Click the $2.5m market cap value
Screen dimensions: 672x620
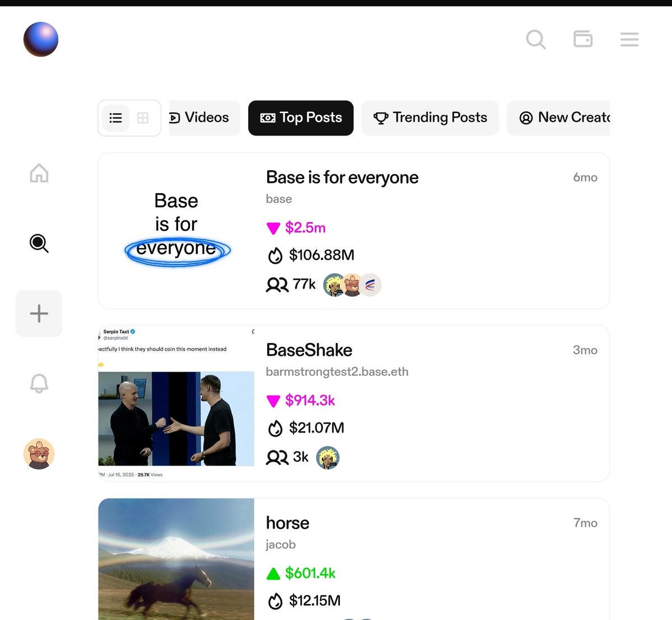[x=305, y=228]
